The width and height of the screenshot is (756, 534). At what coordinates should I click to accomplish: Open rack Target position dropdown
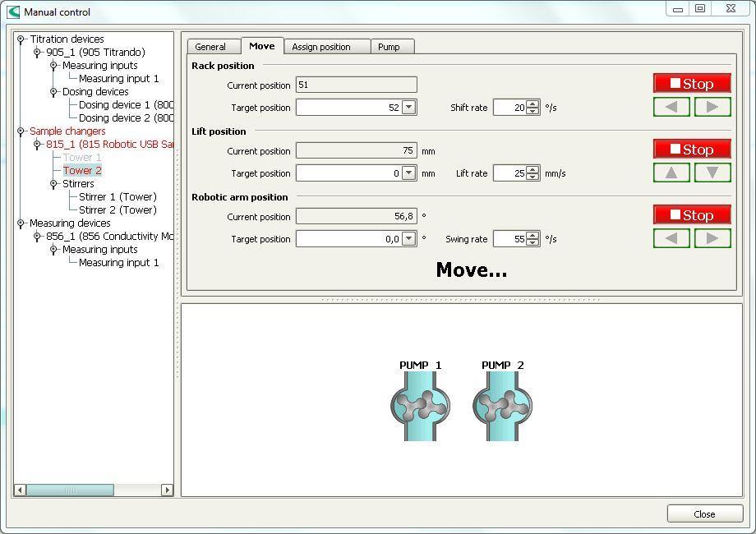point(408,108)
